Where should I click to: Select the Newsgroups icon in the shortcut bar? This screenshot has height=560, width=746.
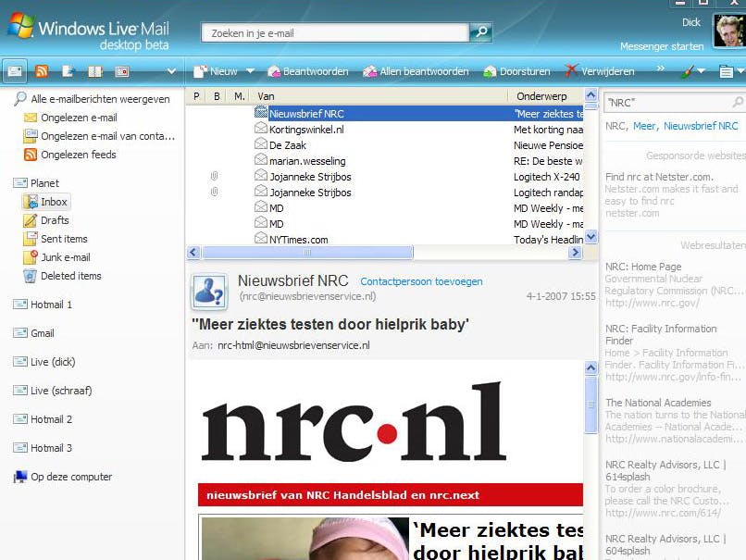click(121, 70)
